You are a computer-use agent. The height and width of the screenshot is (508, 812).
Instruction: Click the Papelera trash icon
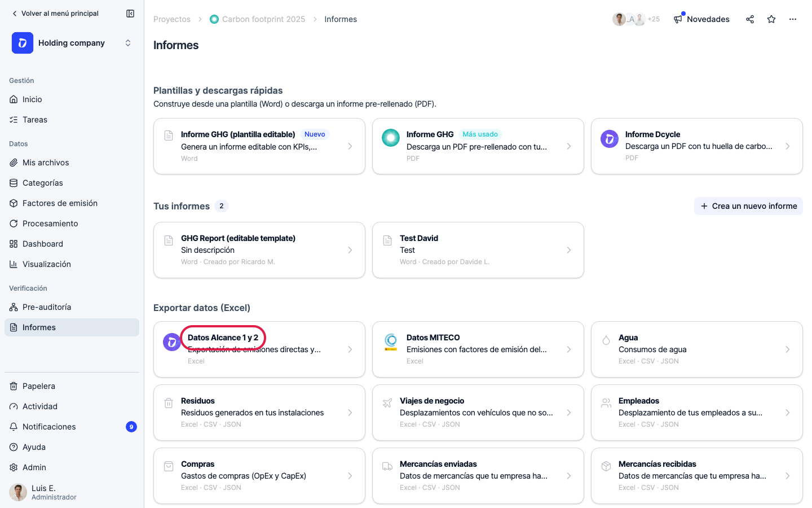point(14,386)
